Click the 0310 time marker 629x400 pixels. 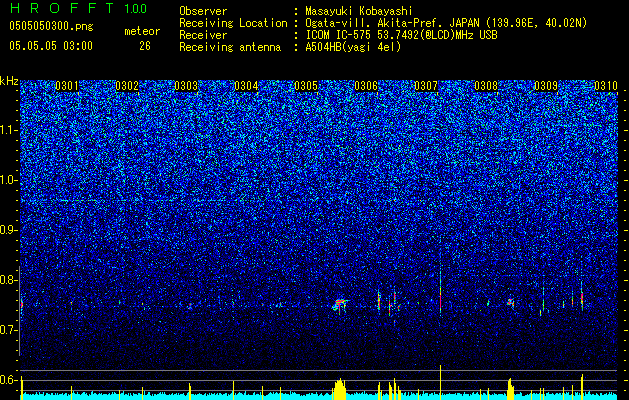click(x=606, y=86)
